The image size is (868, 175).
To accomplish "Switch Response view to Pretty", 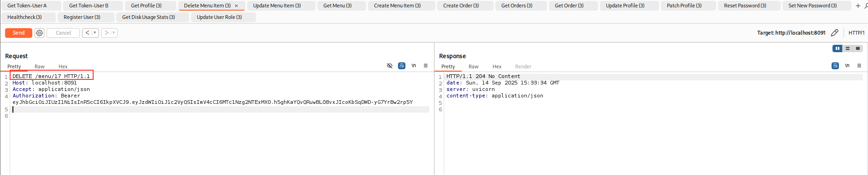I will 448,66.
